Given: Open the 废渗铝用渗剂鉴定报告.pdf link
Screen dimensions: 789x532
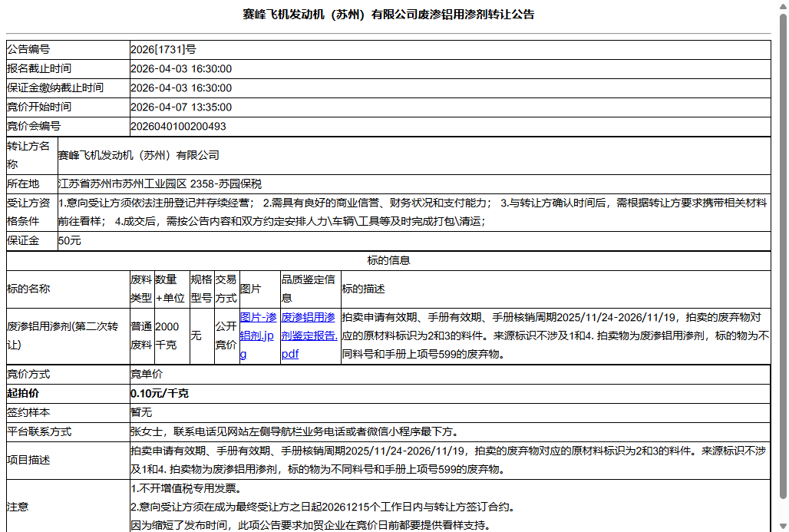Looking at the screenshot, I should tap(309, 335).
